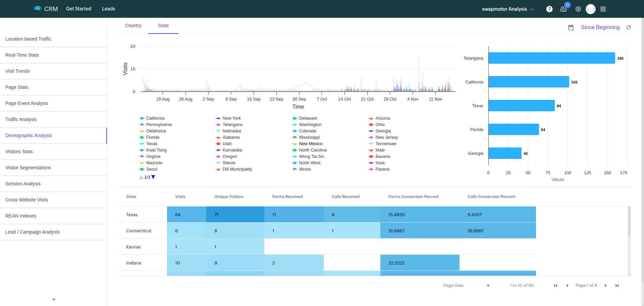The image size is (644, 306).
Task: Click the CRM logo icon
Action: pos(37,8)
